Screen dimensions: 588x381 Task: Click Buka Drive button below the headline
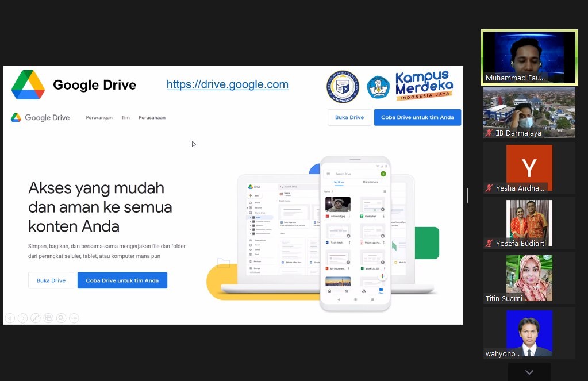click(x=51, y=280)
